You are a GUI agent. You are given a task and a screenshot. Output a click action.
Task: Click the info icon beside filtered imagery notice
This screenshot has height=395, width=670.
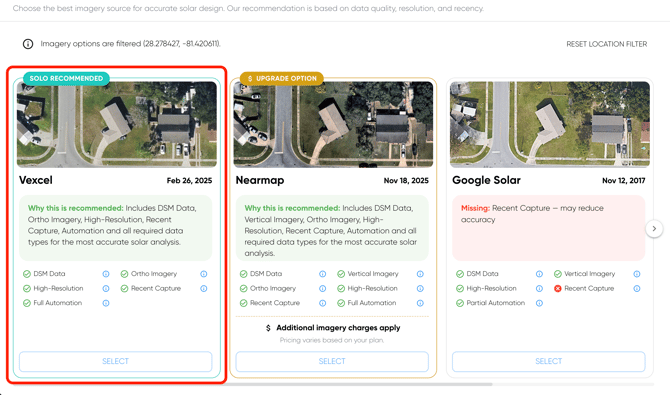click(x=28, y=44)
